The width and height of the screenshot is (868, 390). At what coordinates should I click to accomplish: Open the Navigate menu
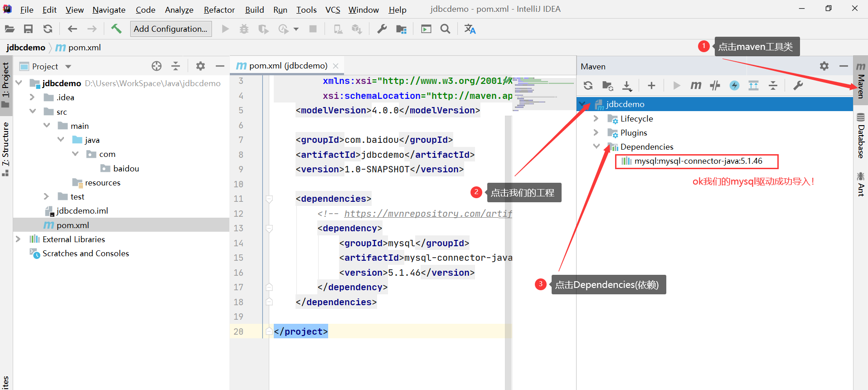(x=109, y=10)
